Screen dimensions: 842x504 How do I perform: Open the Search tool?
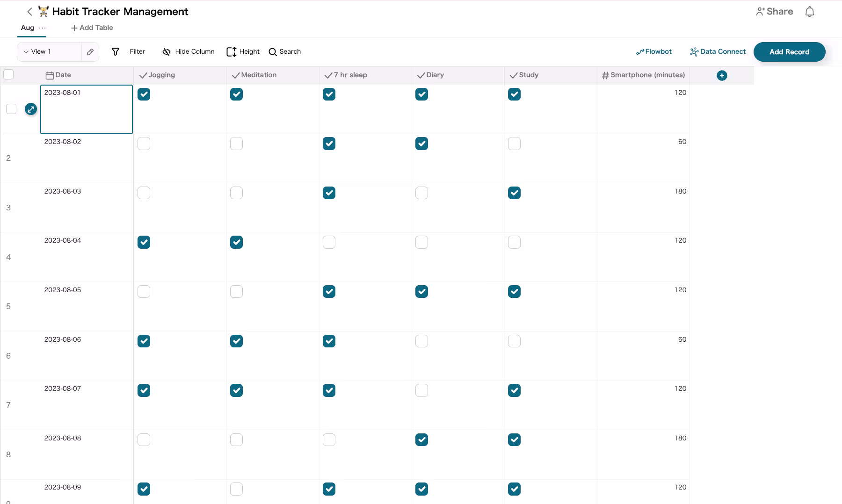pyautogui.click(x=284, y=52)
